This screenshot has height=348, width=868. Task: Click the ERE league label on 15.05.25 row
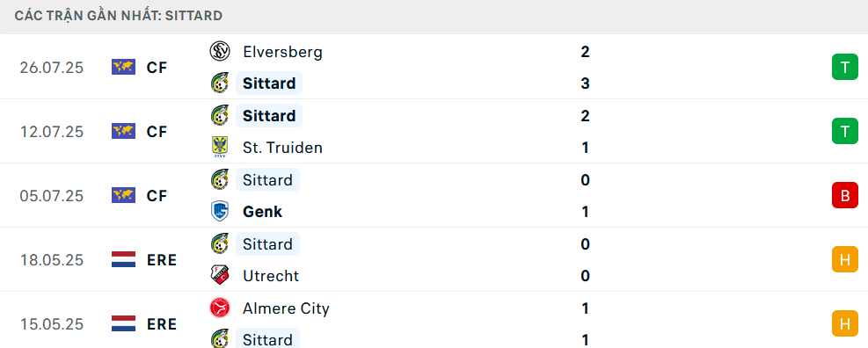point(162,323)
